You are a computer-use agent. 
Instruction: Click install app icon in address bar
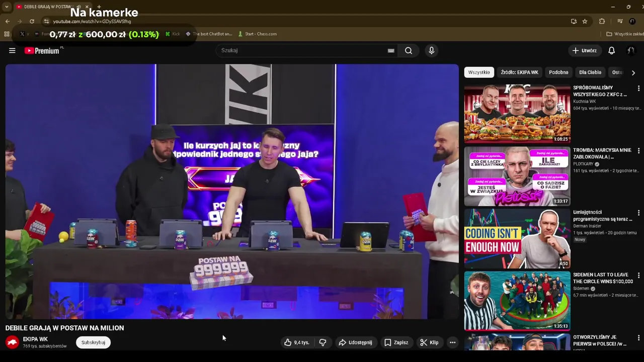tap(574, 21)
